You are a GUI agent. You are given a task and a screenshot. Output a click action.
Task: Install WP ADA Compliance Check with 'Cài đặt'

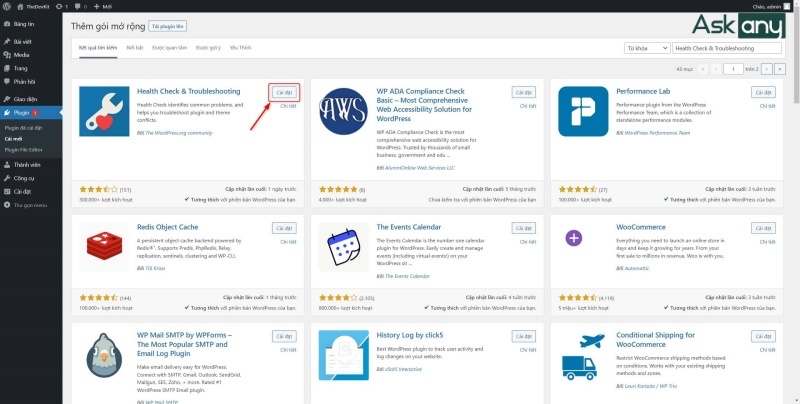click(x=523, y=92)
